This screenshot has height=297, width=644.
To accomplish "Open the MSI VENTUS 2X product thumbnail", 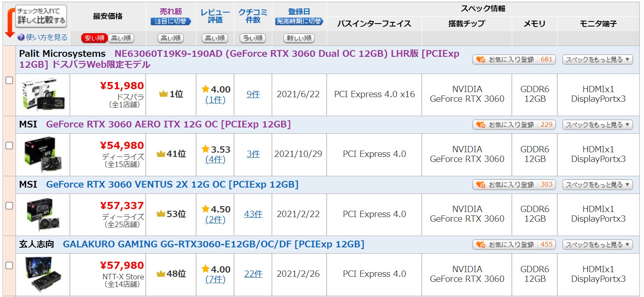I will (43, 214).
